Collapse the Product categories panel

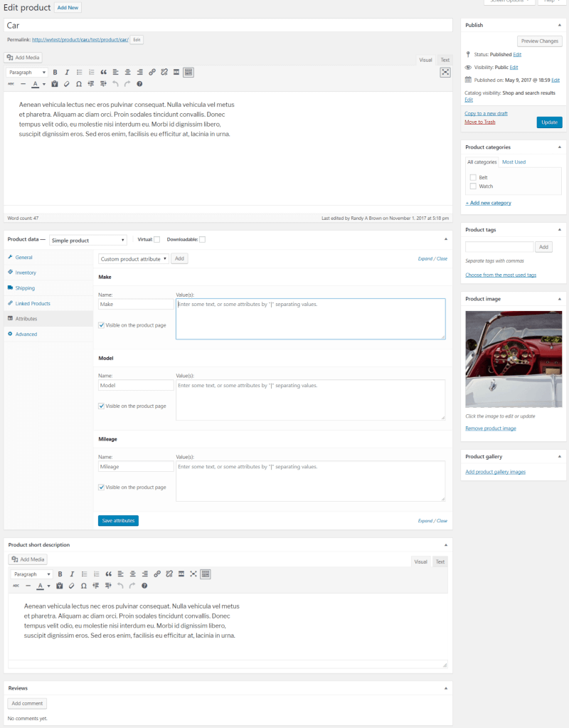coord(559,147)
